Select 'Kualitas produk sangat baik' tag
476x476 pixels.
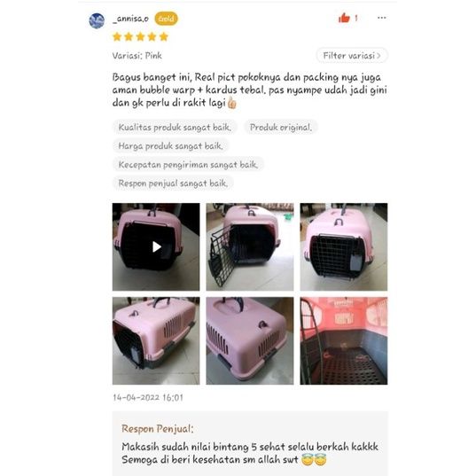coord(175,127)
